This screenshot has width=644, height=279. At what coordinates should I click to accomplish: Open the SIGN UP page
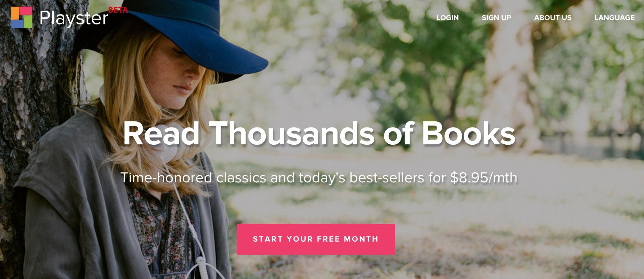pyautogui.click(x=496, y=18)
